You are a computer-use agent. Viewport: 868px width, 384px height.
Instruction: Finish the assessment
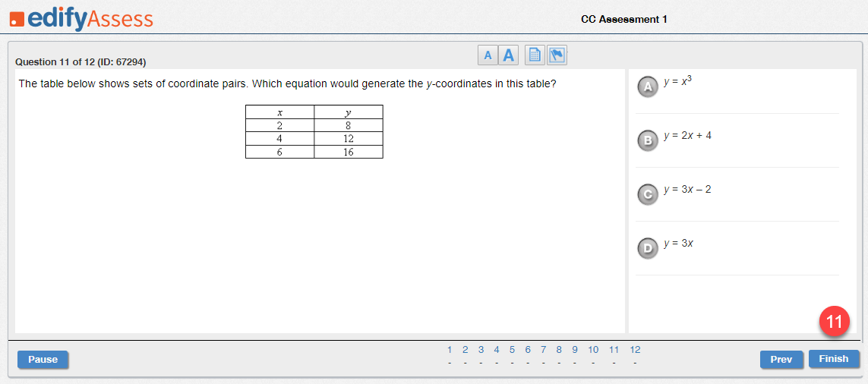click(834, 358)
